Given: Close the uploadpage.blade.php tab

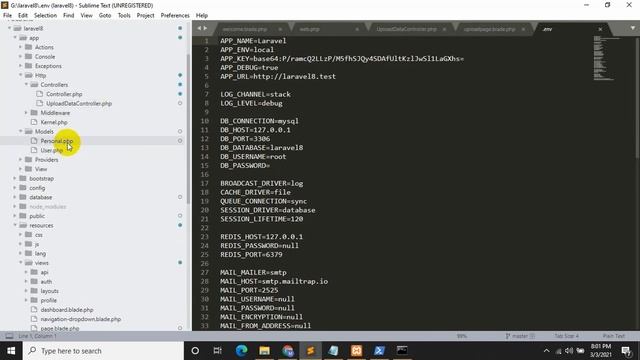Looking at the screenshot, I should click(x=523, y=29).
